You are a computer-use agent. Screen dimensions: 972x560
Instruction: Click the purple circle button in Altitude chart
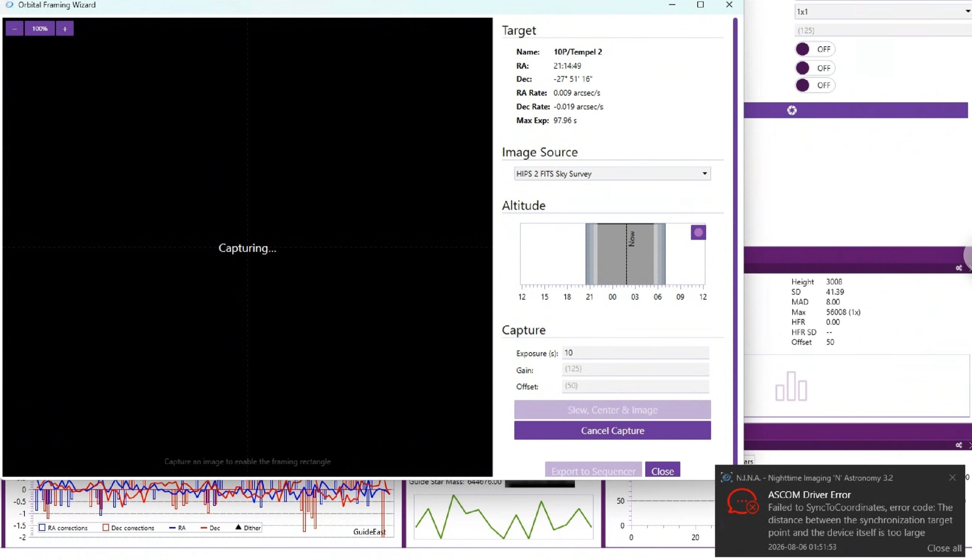(698, 232)
